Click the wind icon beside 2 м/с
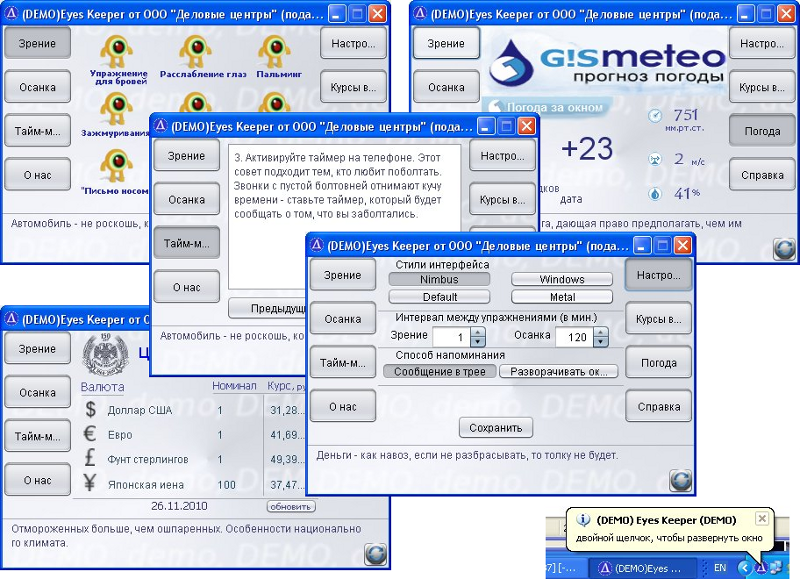The image size is (800, 579). click(x=655, y=160)
